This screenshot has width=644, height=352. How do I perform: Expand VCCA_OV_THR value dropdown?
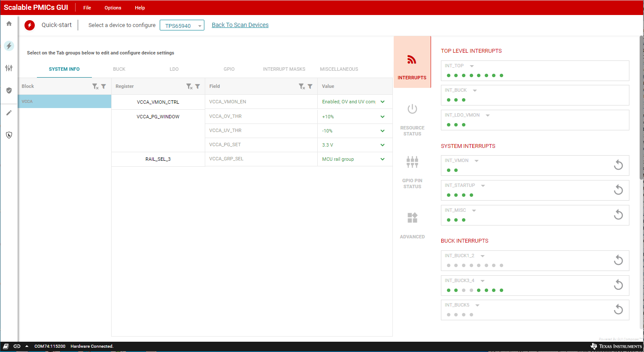[383, 117]
